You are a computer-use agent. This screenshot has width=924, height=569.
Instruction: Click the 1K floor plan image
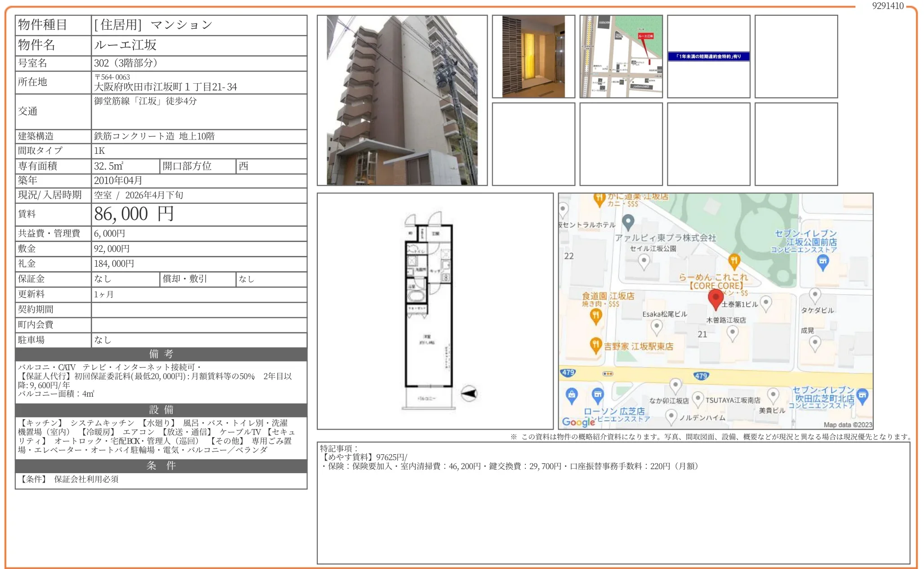[x=429, y=310]
